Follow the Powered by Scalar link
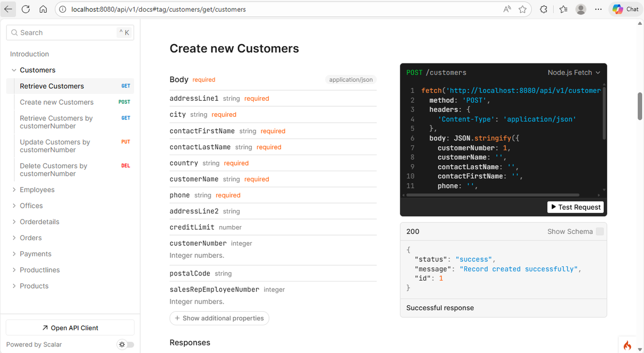Image resolution: width=644 pixels, height=353 pixels. pos(34,345)
